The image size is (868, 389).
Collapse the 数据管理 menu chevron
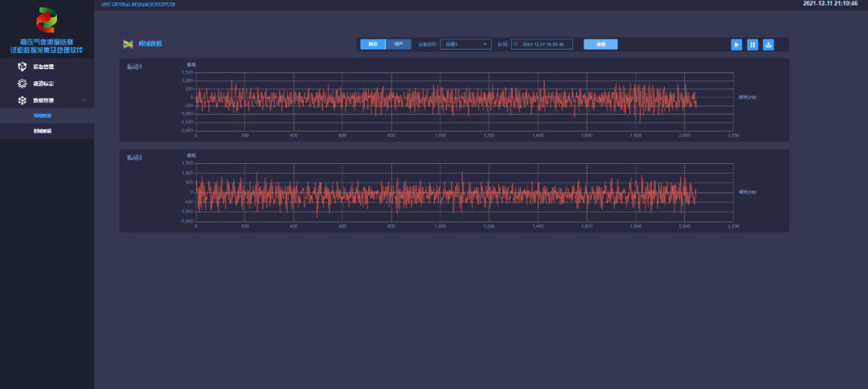(x=84, y=100)
